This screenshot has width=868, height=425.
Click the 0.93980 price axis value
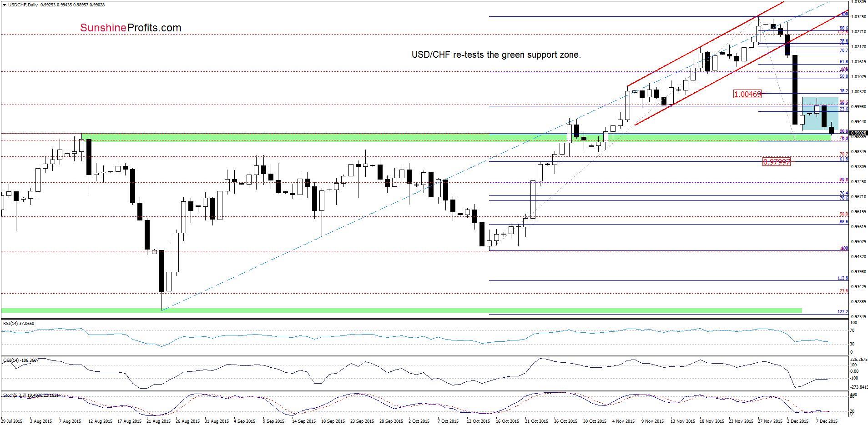pos(859,272)
